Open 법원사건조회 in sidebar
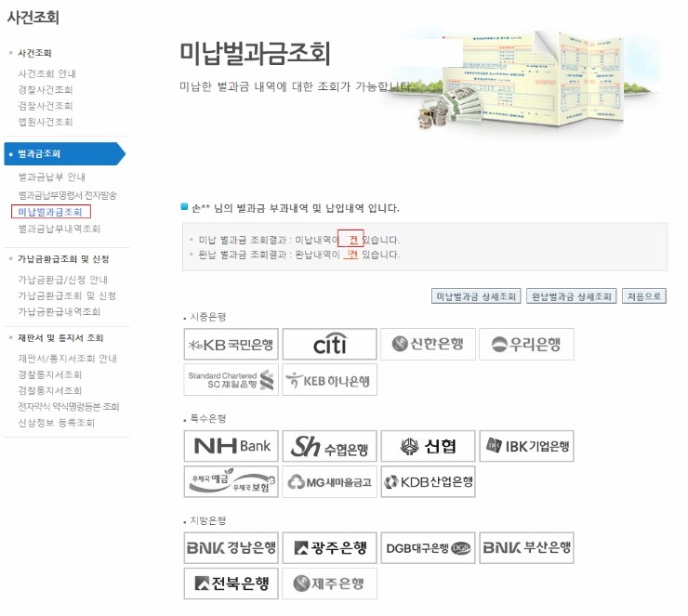The height and width of the screenshot is (616, 688). pos(46,122)
